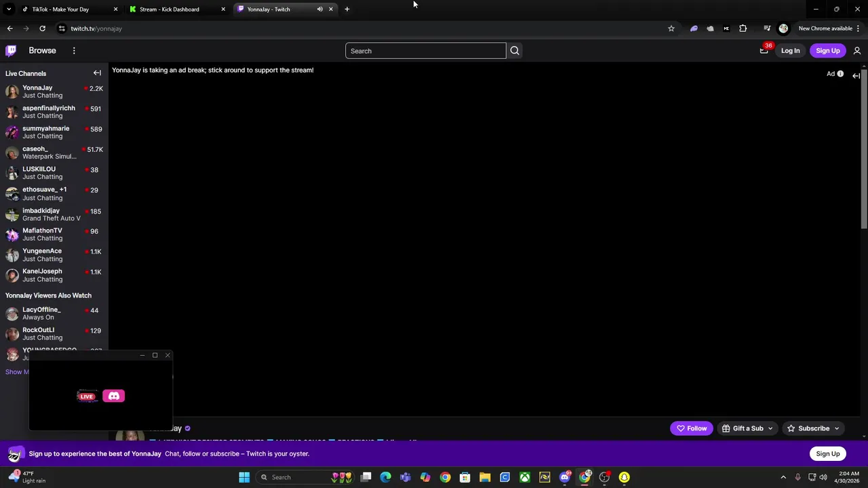Screen dimensions: 868x488
Task: Open the Browse menu item
Action: pos(42,51)
